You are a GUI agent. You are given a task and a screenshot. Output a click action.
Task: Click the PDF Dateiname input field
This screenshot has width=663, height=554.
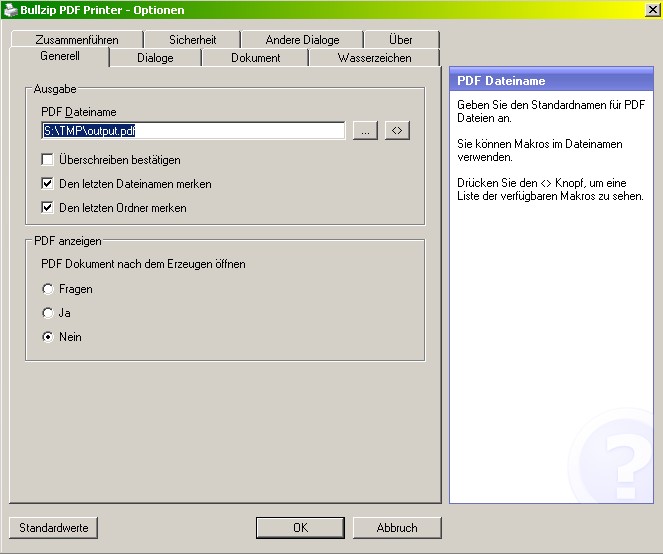click(193, 131)
